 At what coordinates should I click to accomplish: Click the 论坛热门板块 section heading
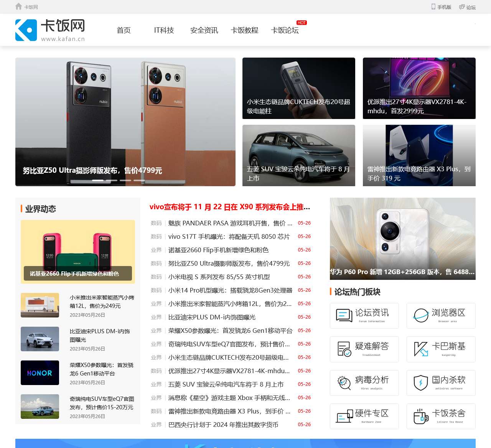click(x=358, y=292)
